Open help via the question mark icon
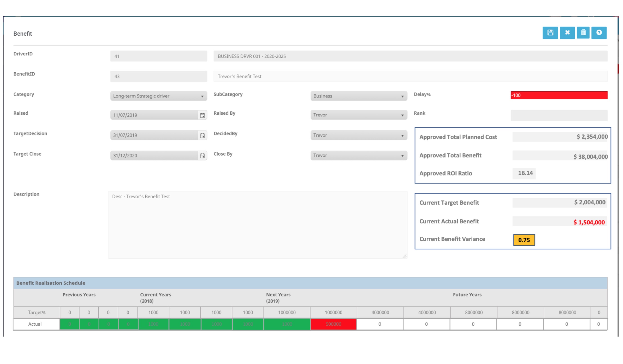This screenshot has width=623, height=364. [599, 33]
